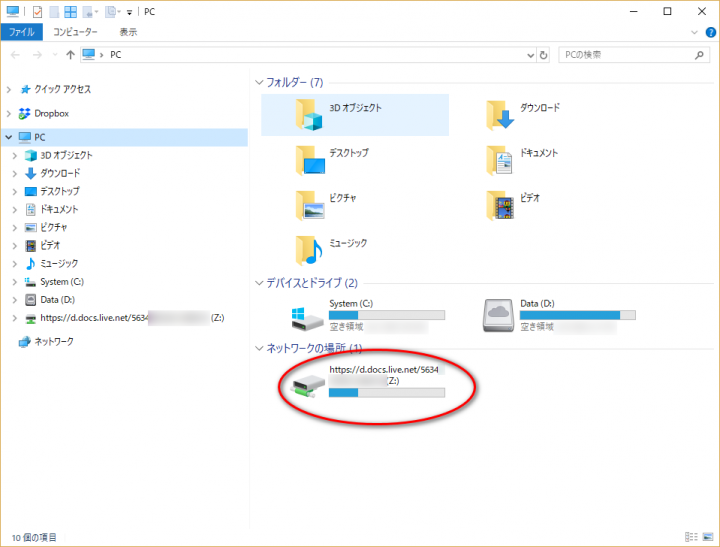Click the up-directory arrow button
The height and width of the screenshot is (547, 720).
[x=70, y=55]
